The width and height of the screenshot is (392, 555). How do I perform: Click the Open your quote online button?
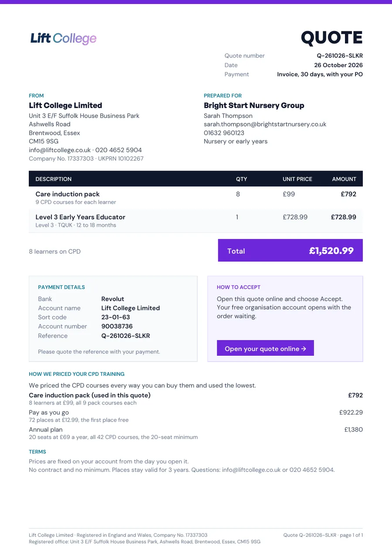pyautogui.click(x=265, y=348)
